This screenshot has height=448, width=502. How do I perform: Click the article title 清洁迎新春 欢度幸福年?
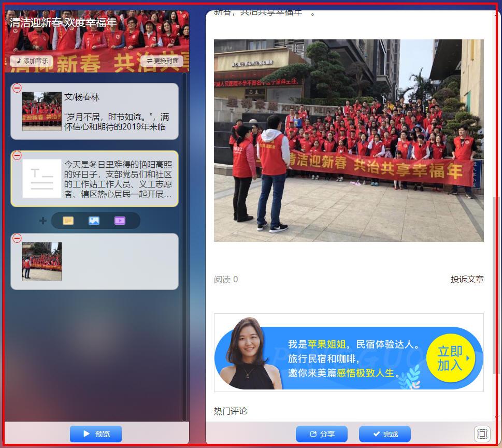click(63, 23)
